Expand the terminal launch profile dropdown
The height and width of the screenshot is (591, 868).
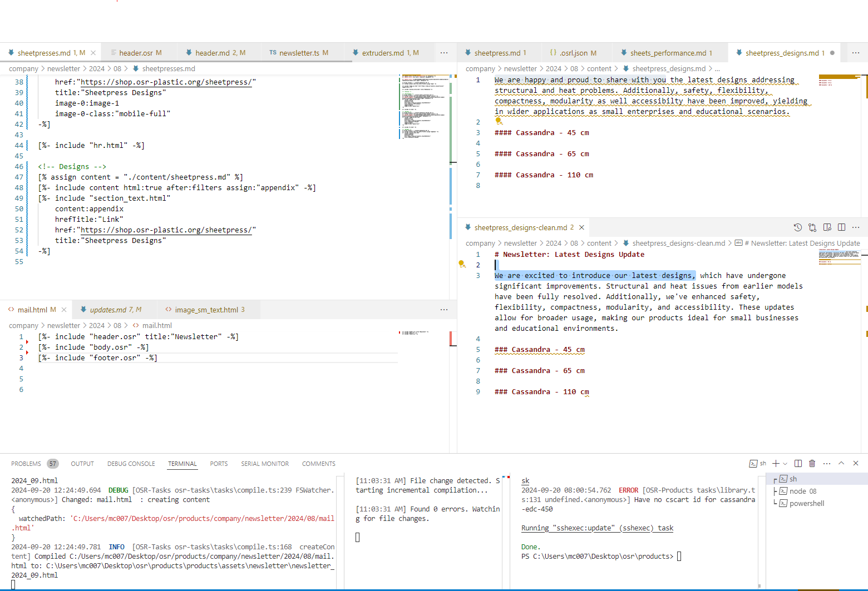pos(785,464)
